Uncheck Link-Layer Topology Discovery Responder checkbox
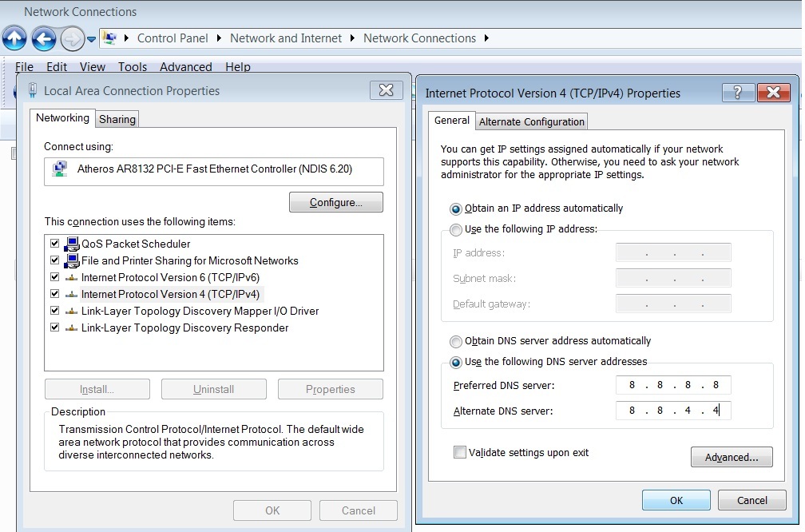 [x=55, y=328]
